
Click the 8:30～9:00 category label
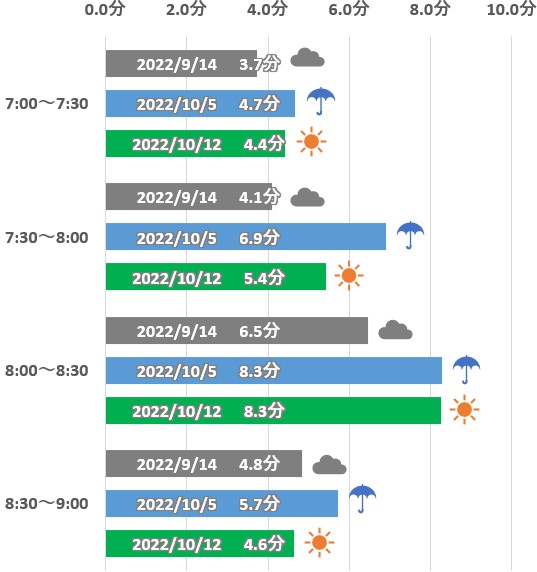(x=47, y=503)
